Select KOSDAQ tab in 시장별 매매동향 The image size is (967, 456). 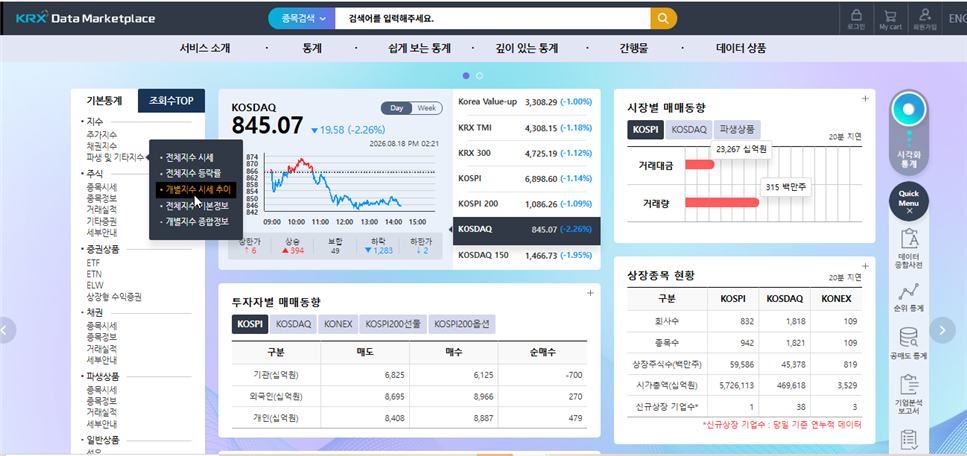tap(689, 130)
